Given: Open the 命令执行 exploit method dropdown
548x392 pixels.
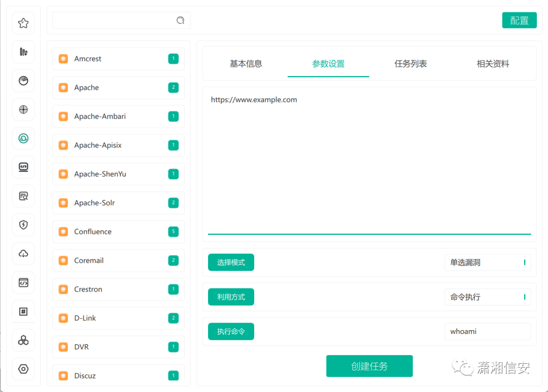Looking at the screenshot, I should pyautogui.click(x=488, y=297).
